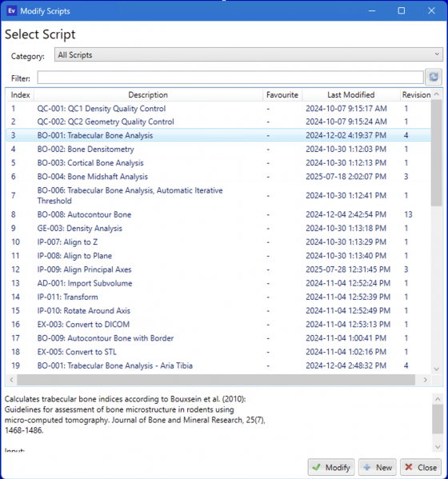Select row BO-004: Bone Midshaft Analysis
448x479 pixels.
219,177
